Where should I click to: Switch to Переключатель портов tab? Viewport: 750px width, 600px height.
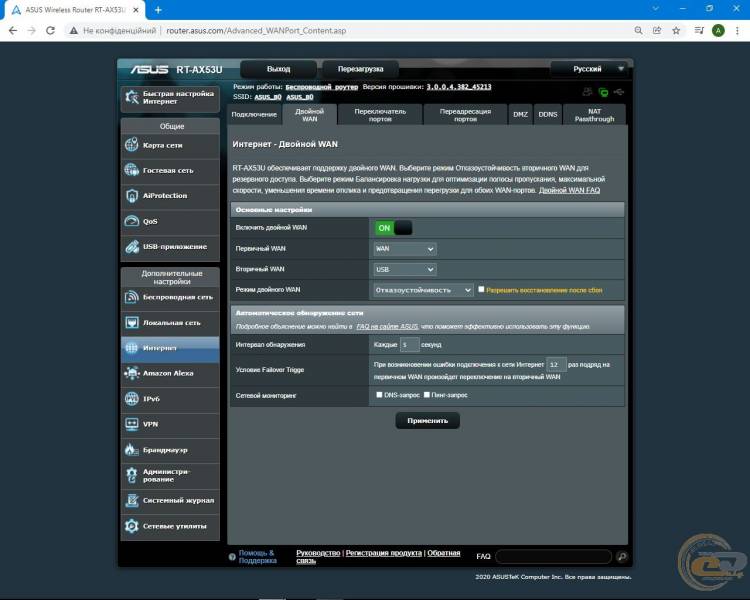[x=380, y=115]
